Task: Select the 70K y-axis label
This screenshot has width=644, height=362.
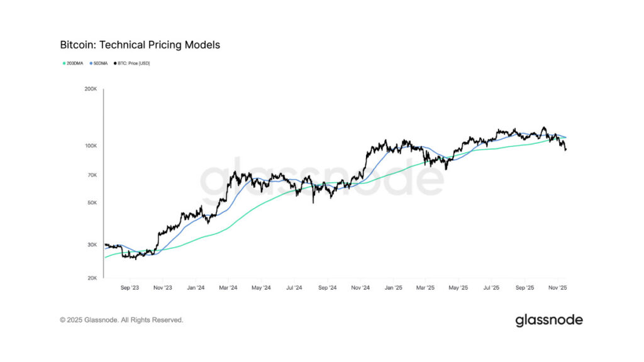Action: pos(92,175)
